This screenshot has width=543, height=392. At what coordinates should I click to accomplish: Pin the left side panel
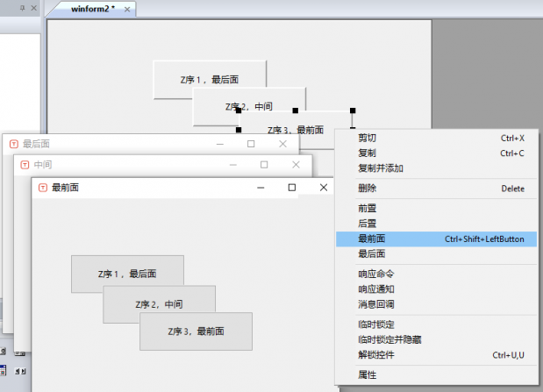pos(23,8)
